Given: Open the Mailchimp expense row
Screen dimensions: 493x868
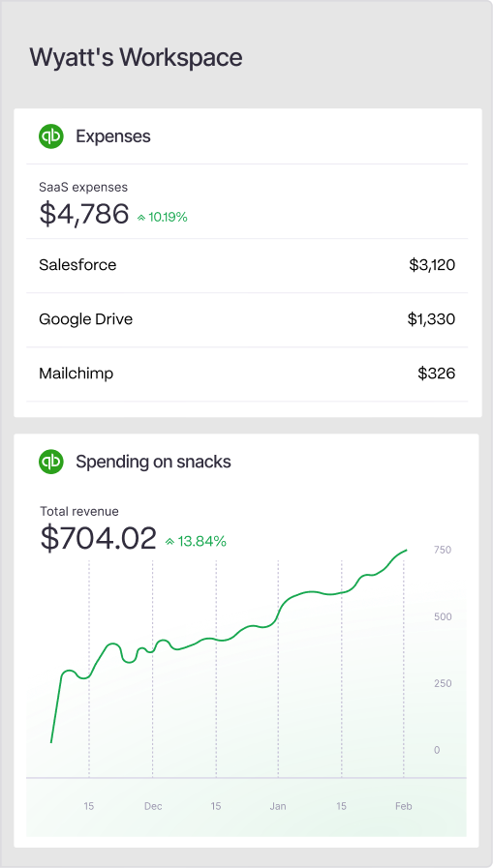Looking at the screenshot, I should [x=247, y=374].
